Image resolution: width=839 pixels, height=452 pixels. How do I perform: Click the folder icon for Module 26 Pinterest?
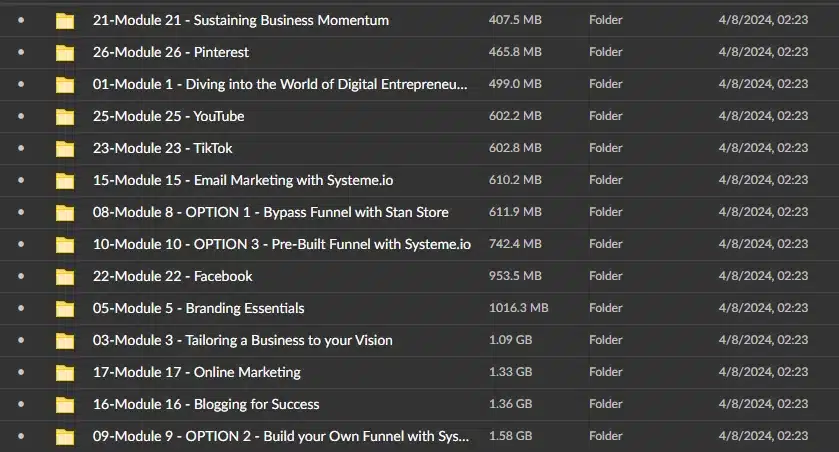click(65, 53)
